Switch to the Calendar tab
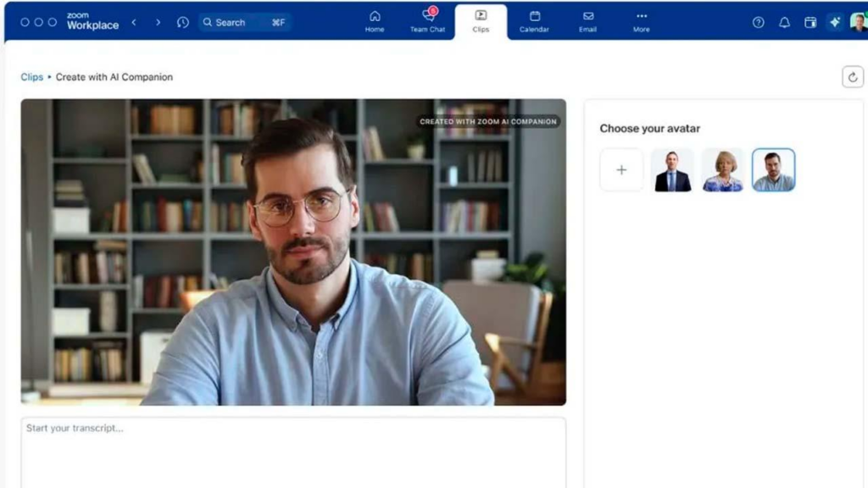 534,21
